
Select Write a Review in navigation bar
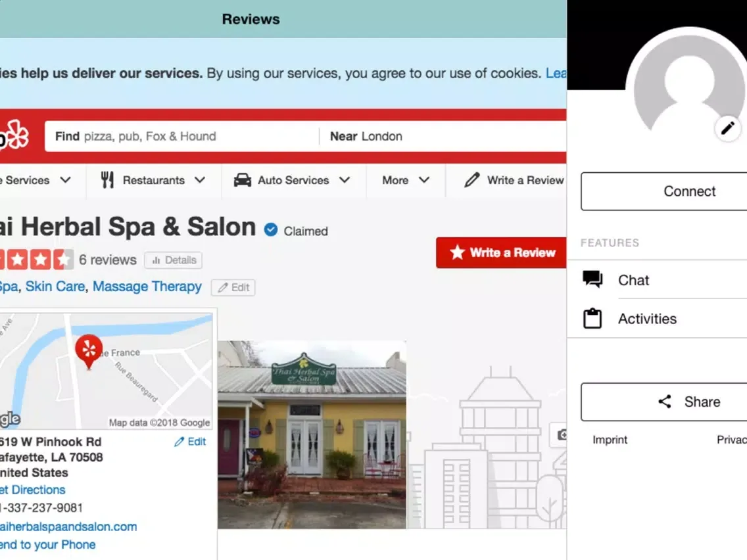tap(514, 180)
